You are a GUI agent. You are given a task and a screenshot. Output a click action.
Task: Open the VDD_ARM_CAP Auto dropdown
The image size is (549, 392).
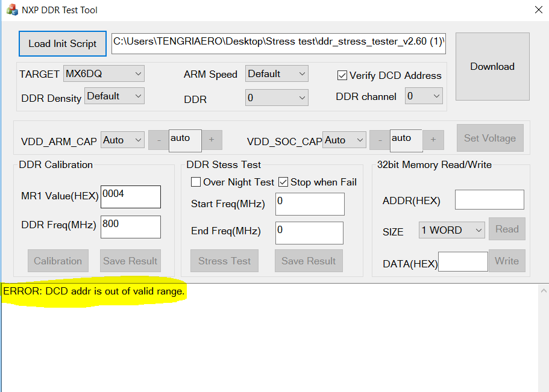(x=122, y=140)
